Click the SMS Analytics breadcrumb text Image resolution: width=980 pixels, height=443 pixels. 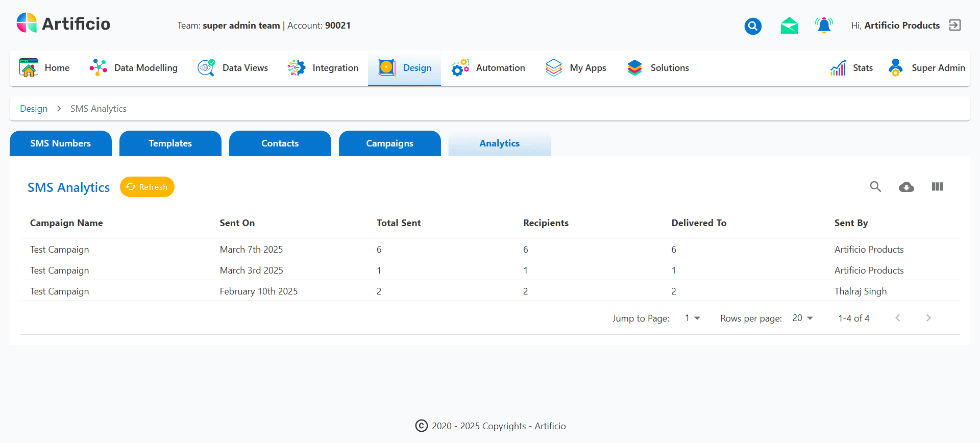coord(99,109)
